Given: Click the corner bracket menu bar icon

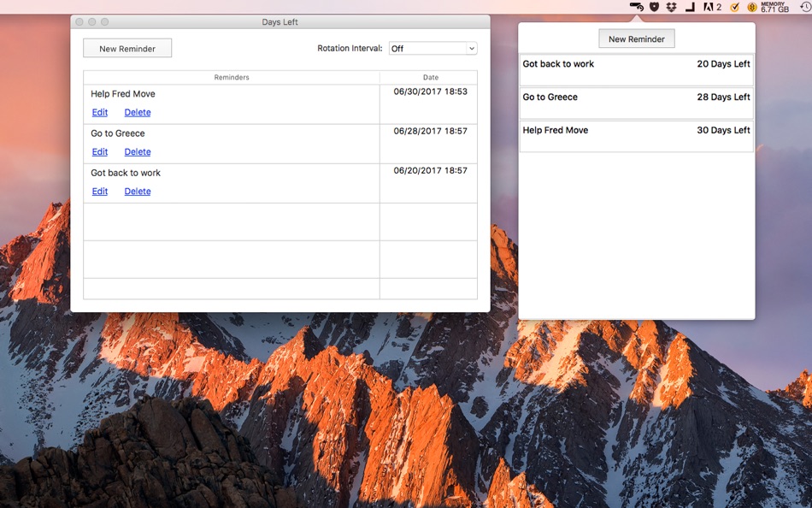Looking at the screenshot, I should [690, 7].
